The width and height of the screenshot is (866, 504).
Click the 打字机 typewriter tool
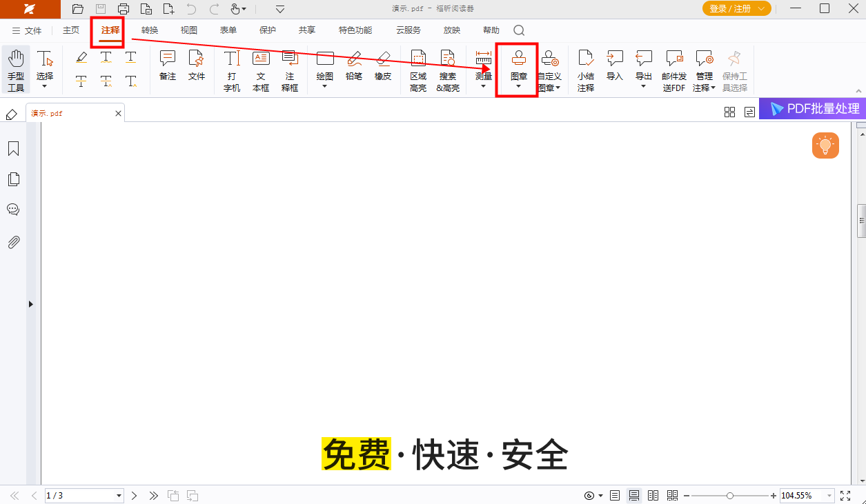[232, 70]
